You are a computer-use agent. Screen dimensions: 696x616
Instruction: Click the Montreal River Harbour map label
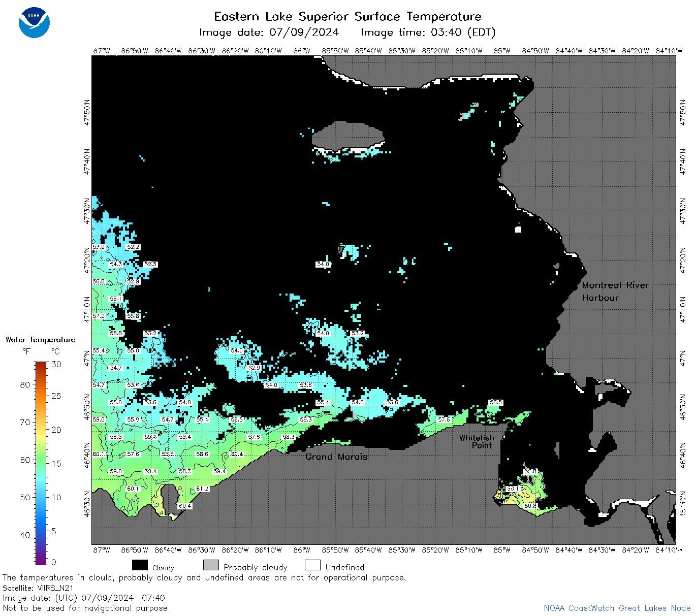point(615,291)
